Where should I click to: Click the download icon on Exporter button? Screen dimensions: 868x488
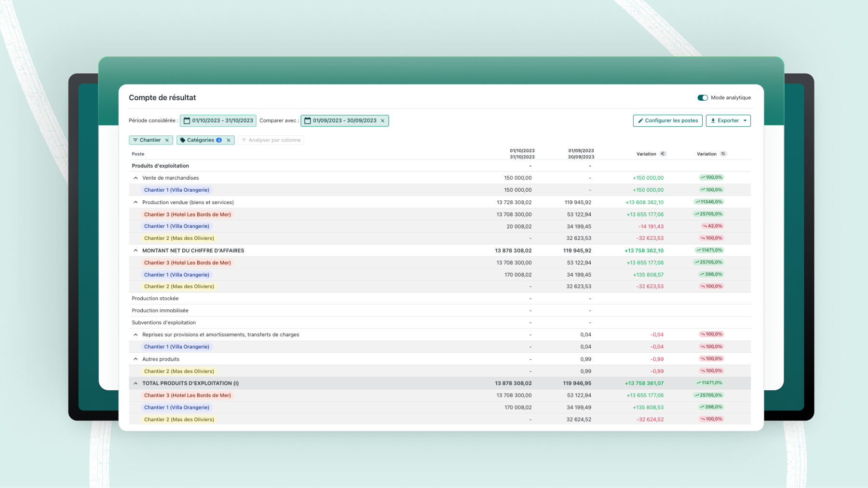pyautogui.click(x=713, y=121)
